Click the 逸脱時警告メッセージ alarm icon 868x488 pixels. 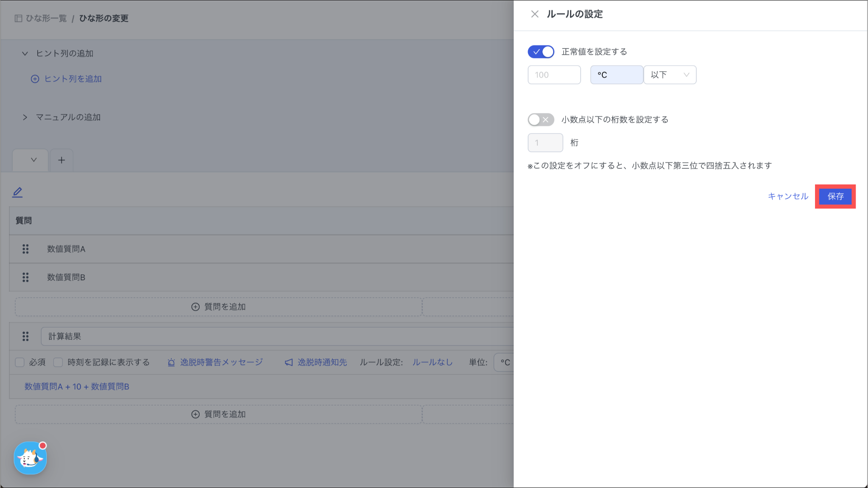point(171,363)
